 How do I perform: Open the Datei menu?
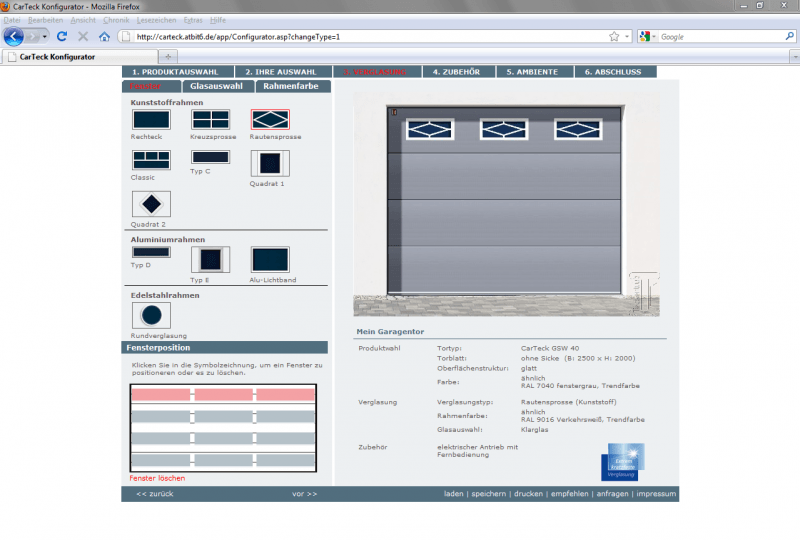click(12, 20)
